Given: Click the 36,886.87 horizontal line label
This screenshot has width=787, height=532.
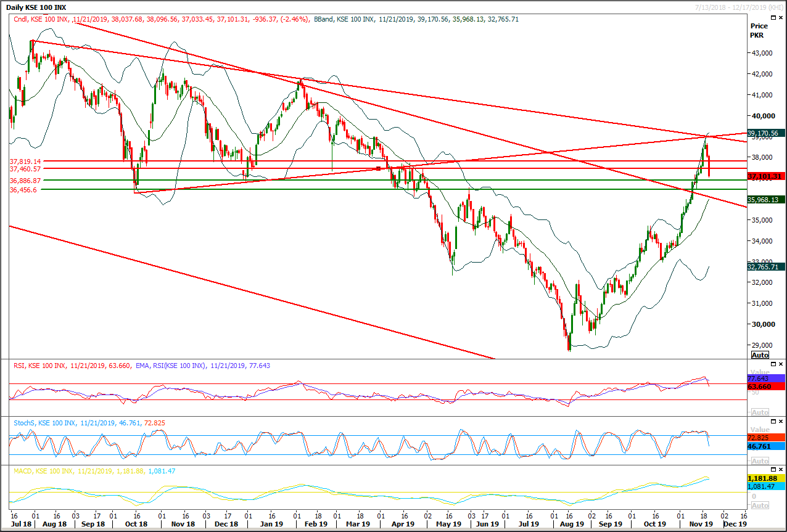Looking at the screenshot, I should [x=25, y=181].
